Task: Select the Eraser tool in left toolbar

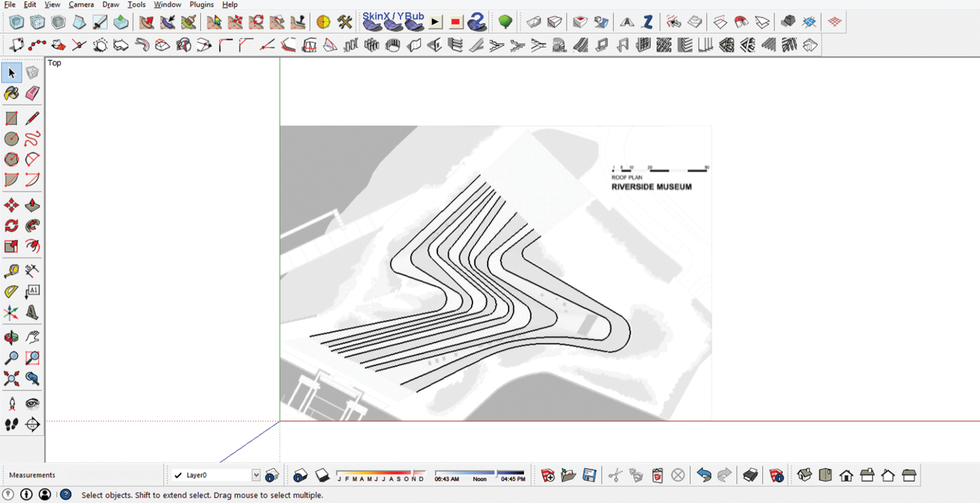Action: (32, 93)
